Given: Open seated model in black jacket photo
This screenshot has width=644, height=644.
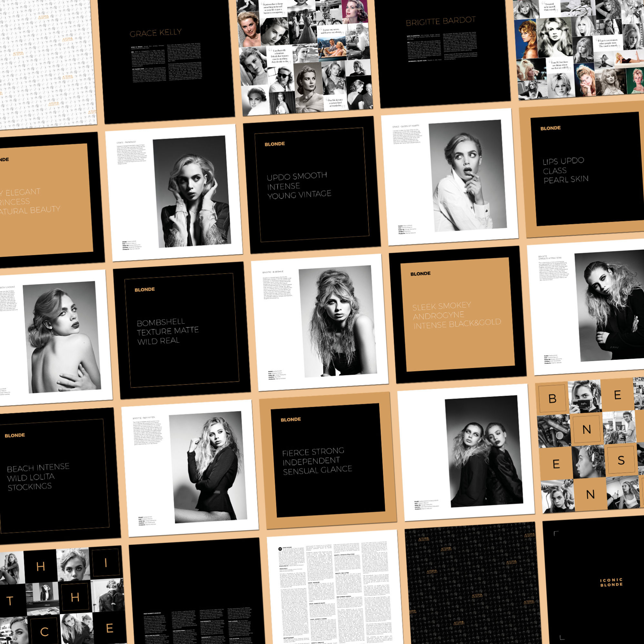Looking at the screenshot, I should tap(208, 467).
